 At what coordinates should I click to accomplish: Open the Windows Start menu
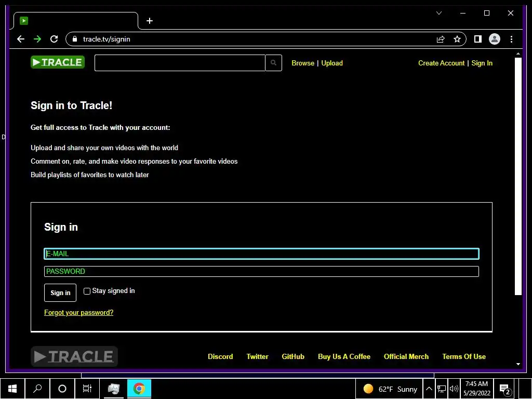12,389
